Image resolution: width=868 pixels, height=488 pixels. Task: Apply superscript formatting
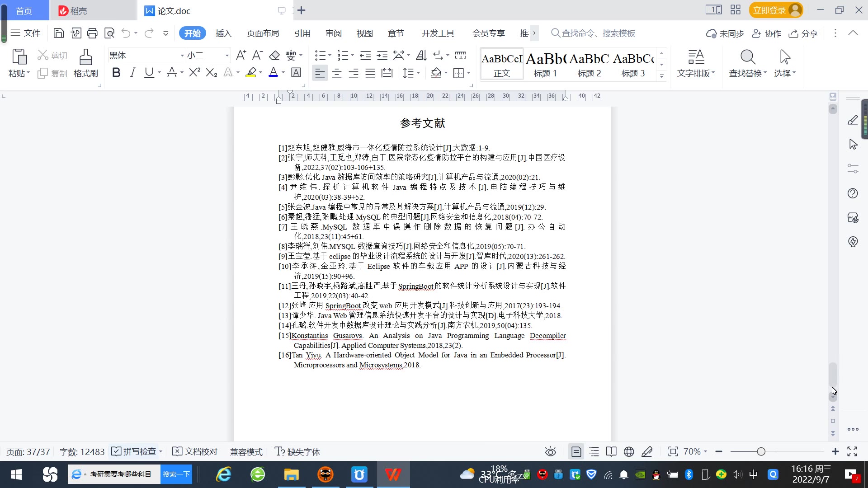[195, 72]
